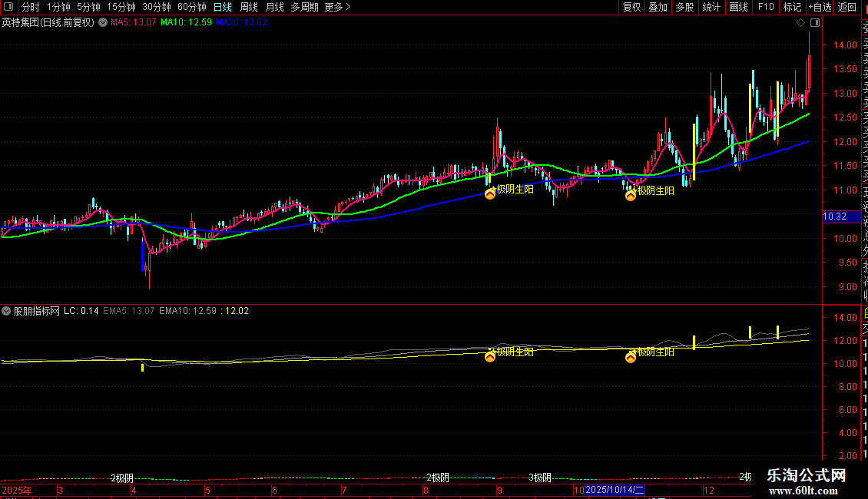Select the 15分钟 period tab
Screen dimensions: 868x499
(121, 7)
